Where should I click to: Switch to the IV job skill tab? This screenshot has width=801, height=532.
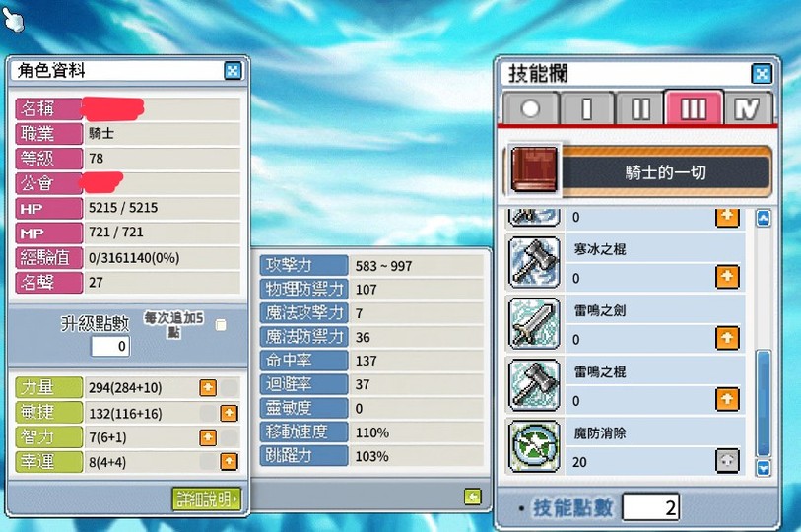click(747, 108)
